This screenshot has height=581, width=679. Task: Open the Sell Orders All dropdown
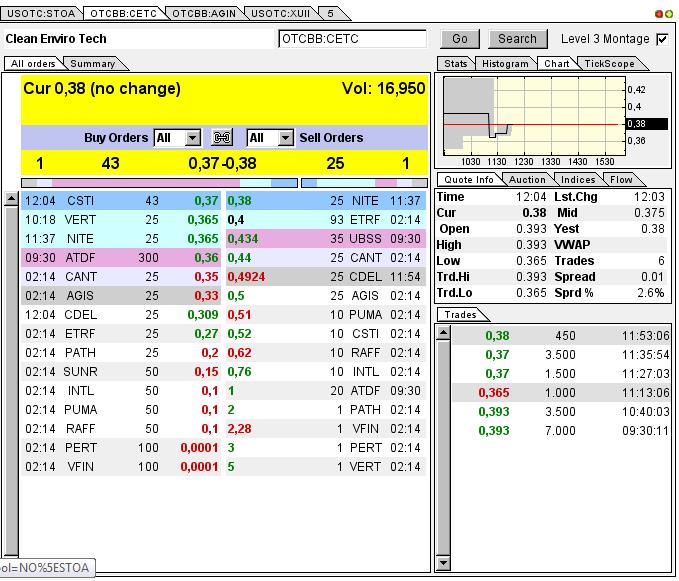[x=270, y=138]
